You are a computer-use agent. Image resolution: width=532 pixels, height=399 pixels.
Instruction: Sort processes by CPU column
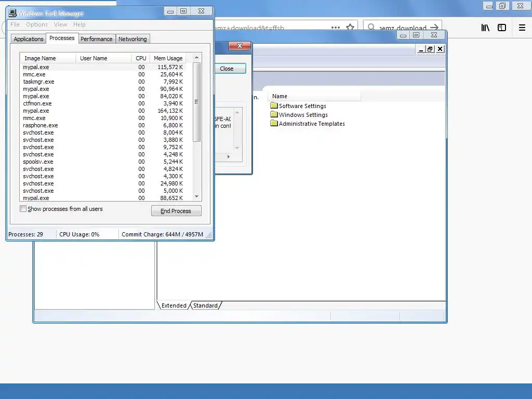[x=141, y=58]
